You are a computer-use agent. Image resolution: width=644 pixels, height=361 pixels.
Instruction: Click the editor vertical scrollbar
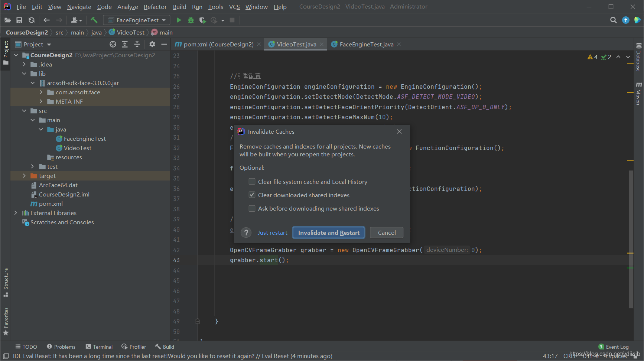[x=631, y=239]
